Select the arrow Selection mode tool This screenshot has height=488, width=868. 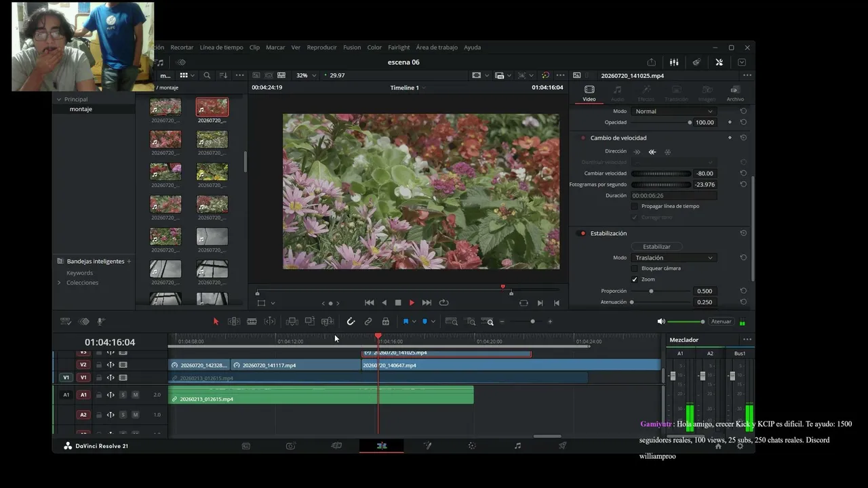pos(216,321)
